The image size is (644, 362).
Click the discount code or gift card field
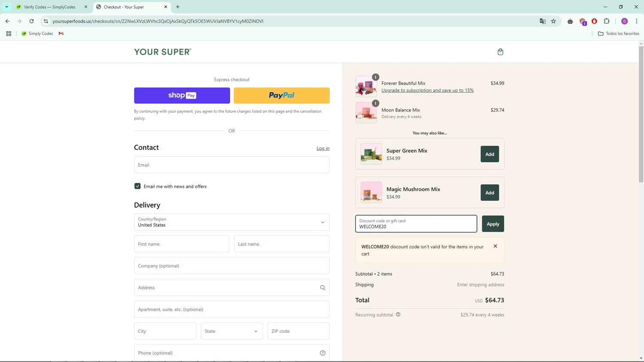416,224
